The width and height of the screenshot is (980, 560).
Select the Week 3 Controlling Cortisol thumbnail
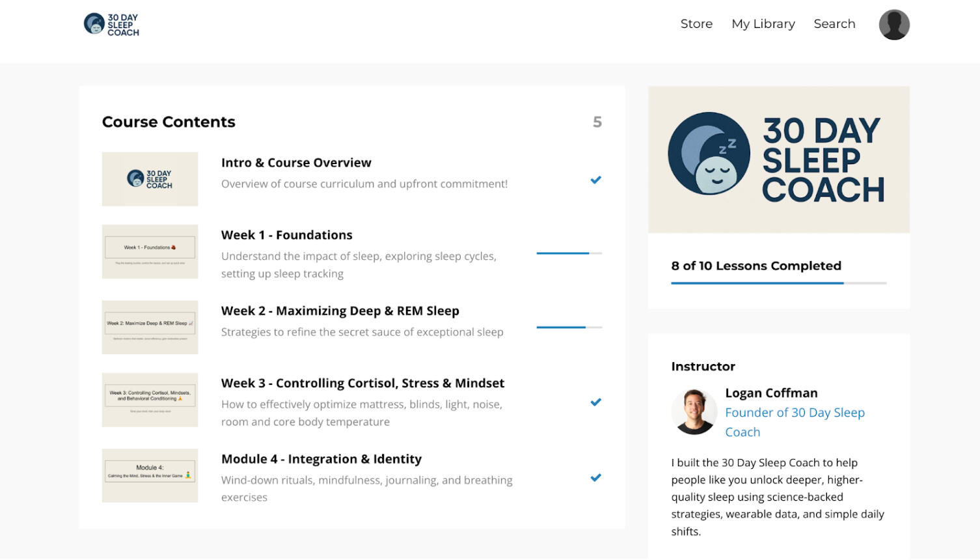tap(150, 400)
